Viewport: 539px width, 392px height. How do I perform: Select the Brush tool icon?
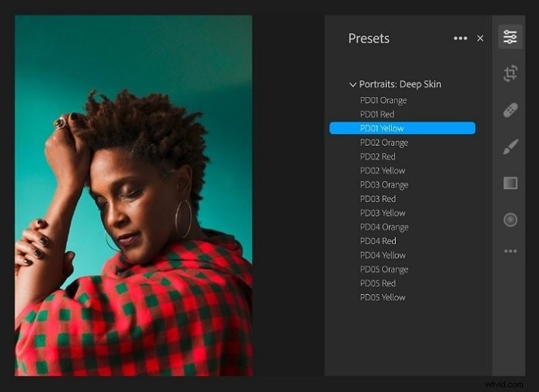(x=510, y=146)
